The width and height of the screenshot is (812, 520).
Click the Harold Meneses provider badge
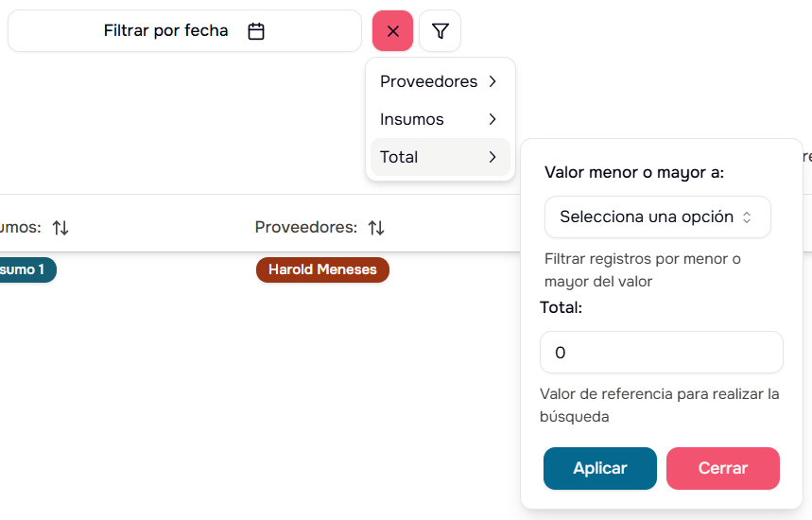click(x=322, y=269)
